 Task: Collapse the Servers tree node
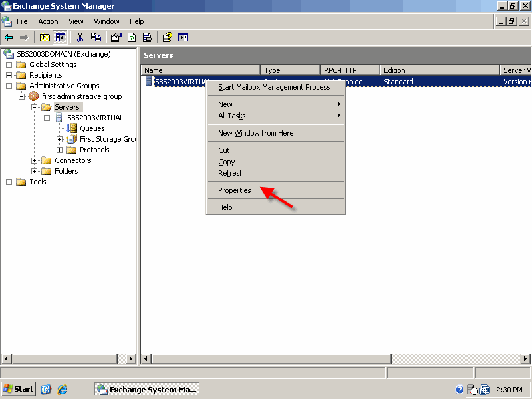coord(35,107)
